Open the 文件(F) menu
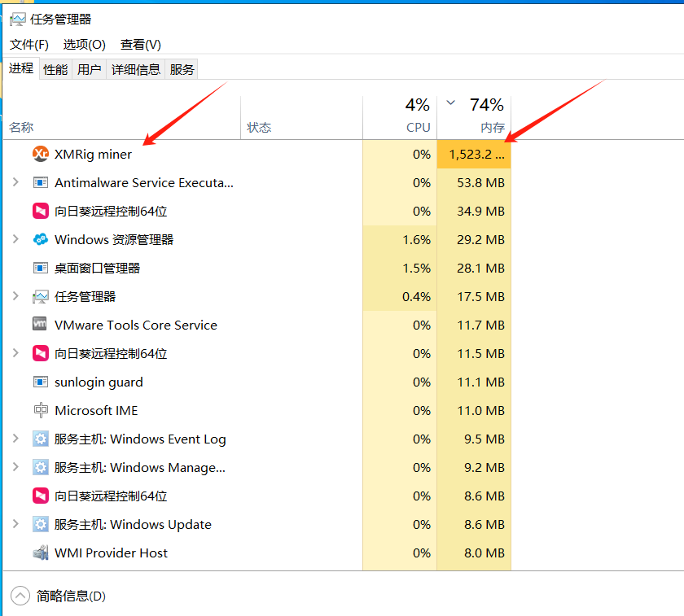The image size is (684, 616). point(29,45)
